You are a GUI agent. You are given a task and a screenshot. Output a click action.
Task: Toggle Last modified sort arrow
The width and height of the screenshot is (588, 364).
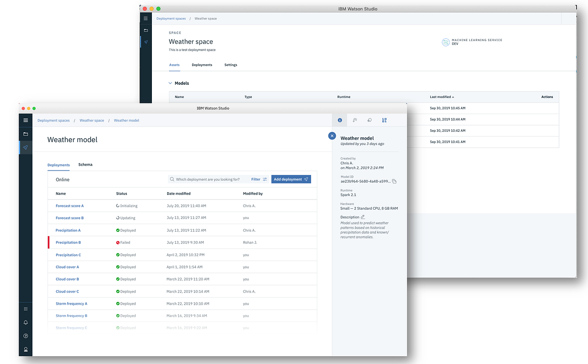(453, 97)
